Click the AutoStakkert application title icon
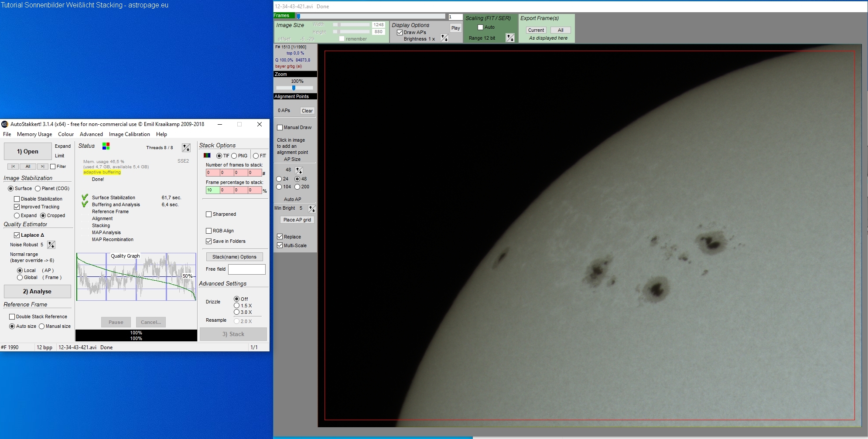Screen dimensions: 868x439 [x=5, y=124]
